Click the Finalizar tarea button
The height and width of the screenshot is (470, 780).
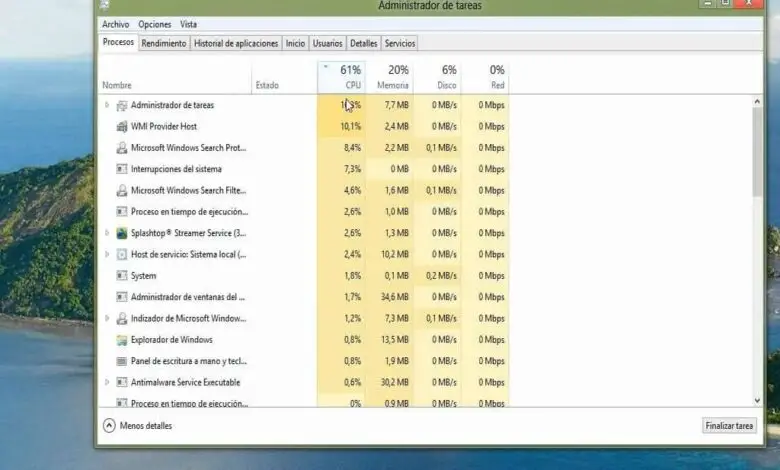click(729, 426)
